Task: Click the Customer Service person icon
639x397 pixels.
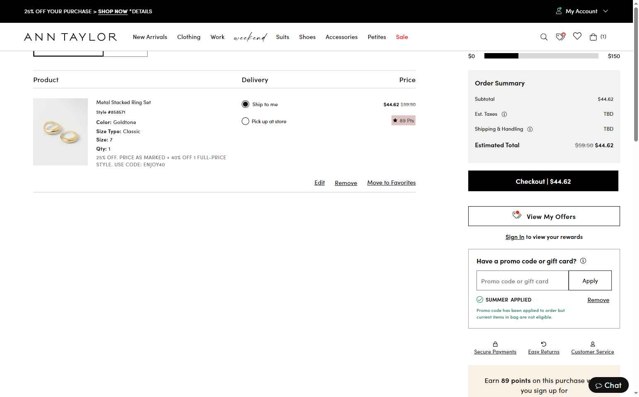Action: [x=593, y=344]
